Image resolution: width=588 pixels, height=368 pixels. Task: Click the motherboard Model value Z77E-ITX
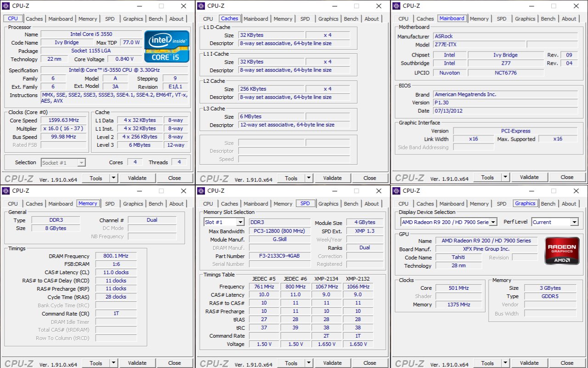[x=479, y=45]
